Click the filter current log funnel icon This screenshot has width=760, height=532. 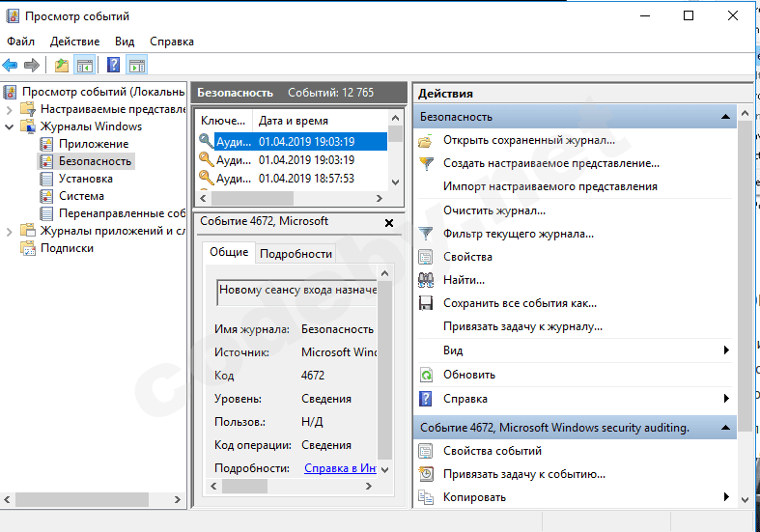(x=426, y=234)
